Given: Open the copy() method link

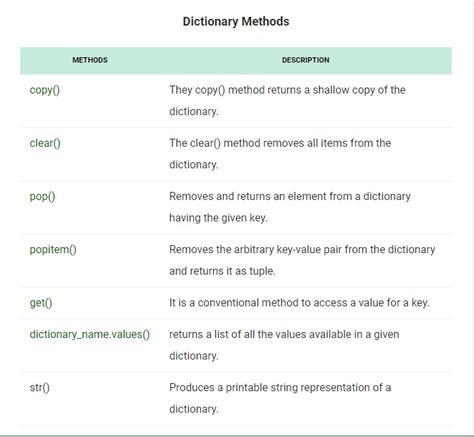Looking at the screenshot, I should 45,90.
